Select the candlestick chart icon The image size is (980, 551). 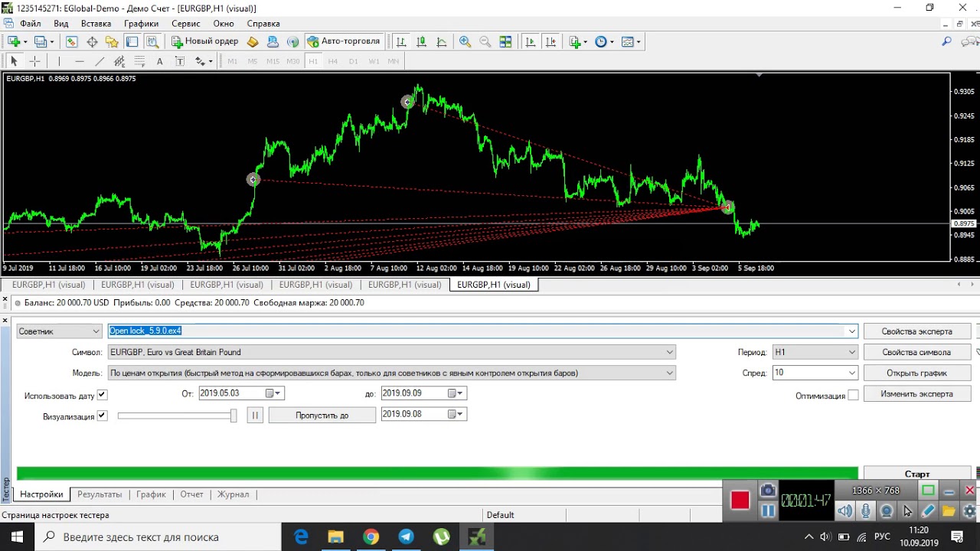pos(421,42)
